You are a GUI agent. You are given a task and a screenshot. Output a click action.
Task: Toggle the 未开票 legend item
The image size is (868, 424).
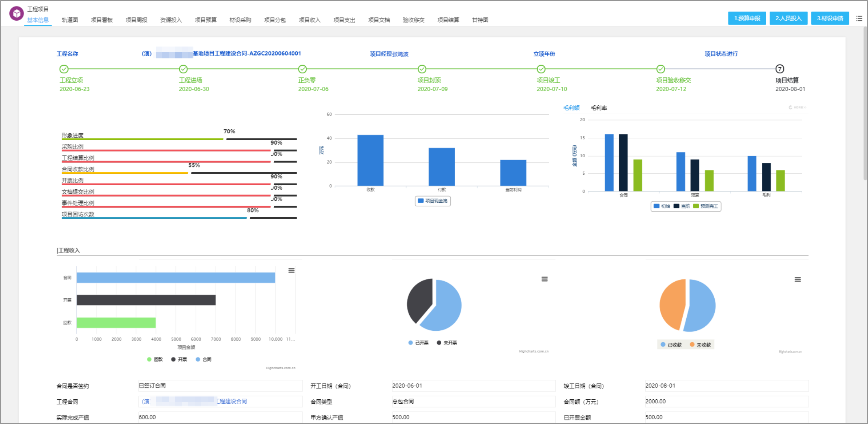point(447,343)
